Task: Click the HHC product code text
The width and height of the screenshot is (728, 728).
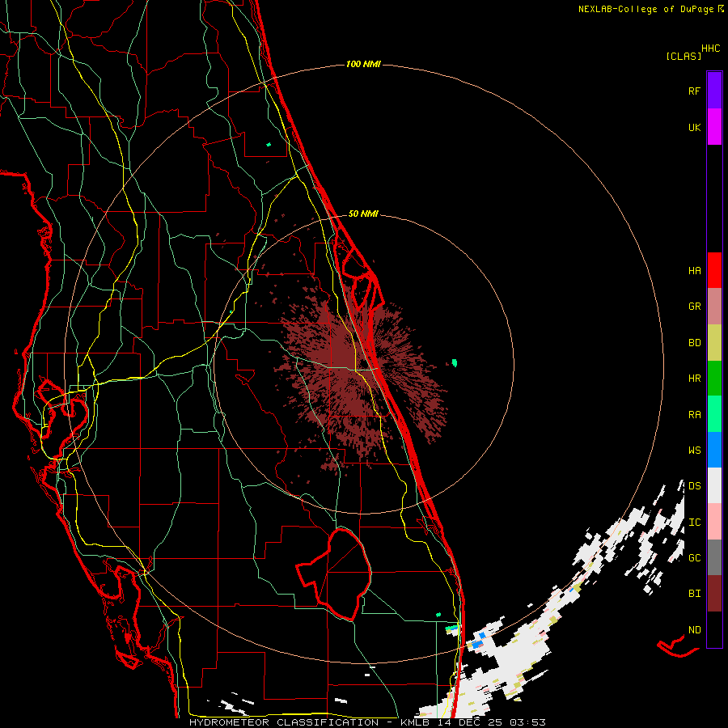Action: pyautogui.click(x=710, y=49)
